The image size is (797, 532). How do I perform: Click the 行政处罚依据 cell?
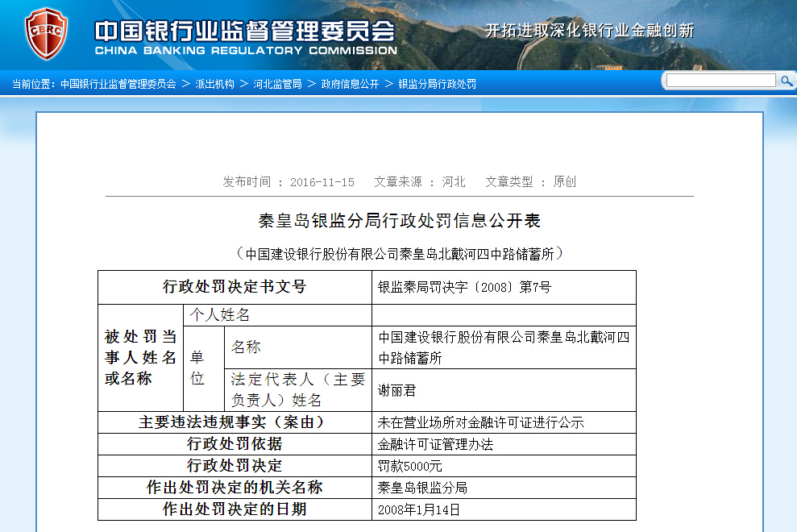point(235,444)
